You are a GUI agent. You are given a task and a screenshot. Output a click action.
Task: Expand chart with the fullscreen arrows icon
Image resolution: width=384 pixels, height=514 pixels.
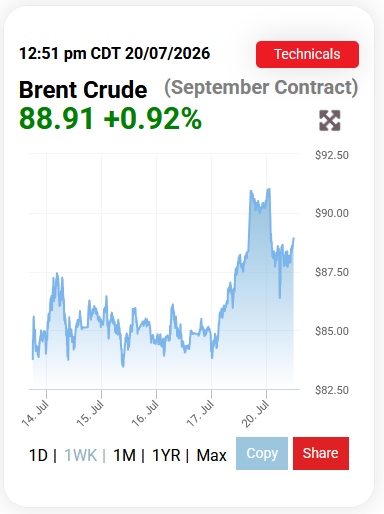pyautogui.click(x=330, y=120)
